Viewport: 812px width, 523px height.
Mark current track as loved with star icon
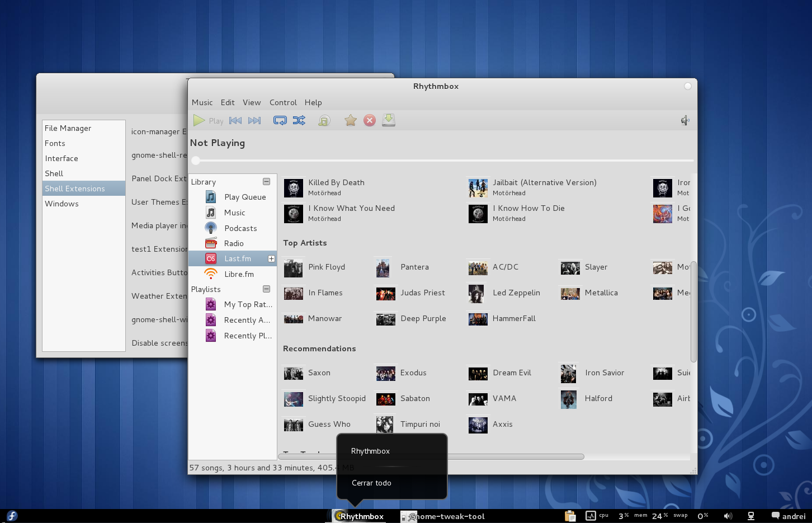351,120
